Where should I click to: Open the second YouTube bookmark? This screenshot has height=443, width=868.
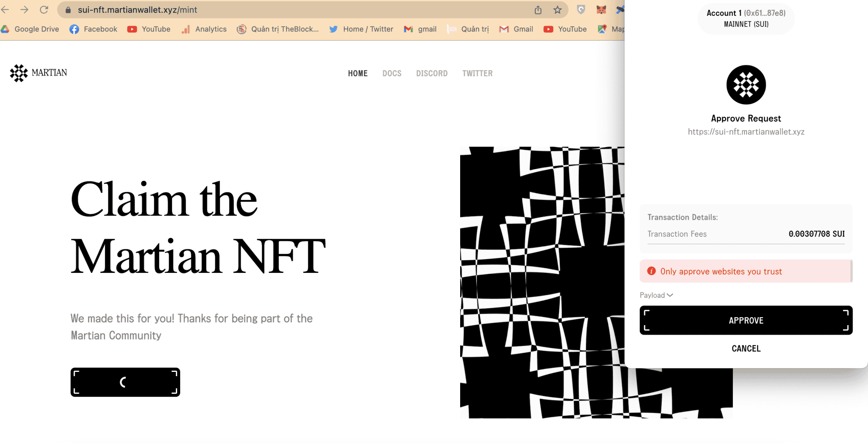tap(565, 29)
